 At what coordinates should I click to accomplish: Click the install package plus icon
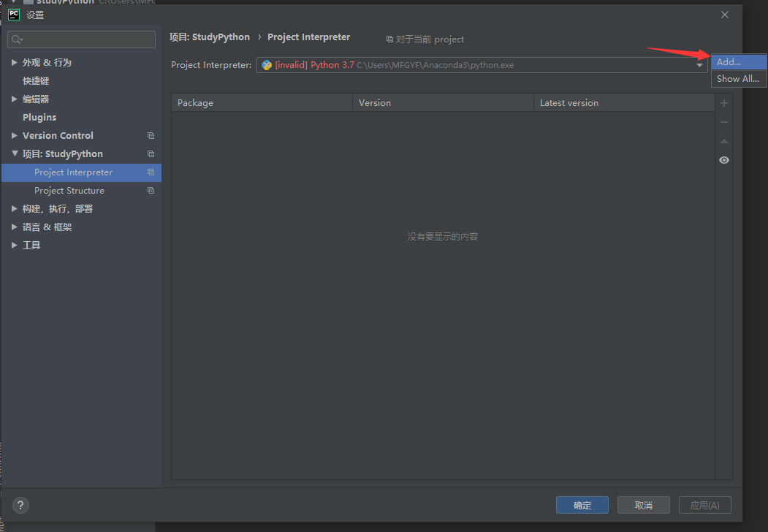724,103
